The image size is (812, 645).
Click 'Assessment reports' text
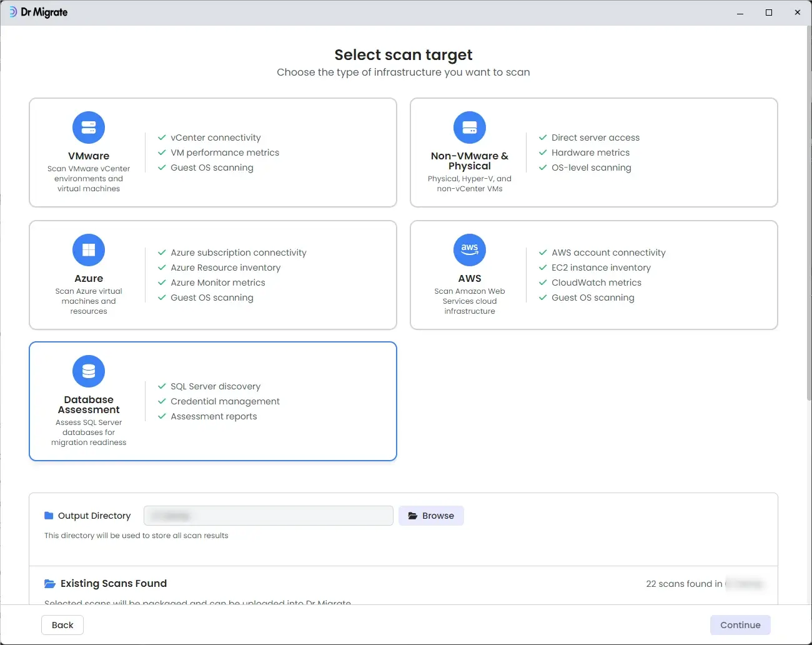pyautogui.click(x=214, y=416)
